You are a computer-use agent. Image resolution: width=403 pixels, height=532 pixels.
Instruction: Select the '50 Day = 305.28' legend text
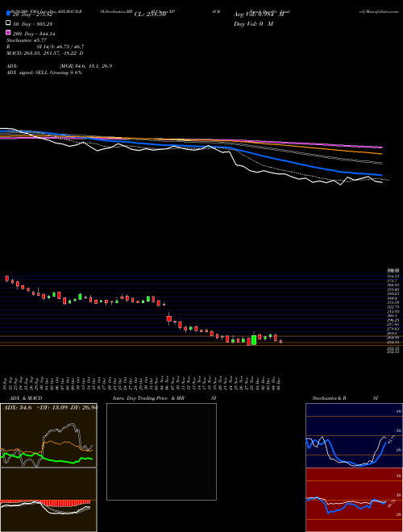[34, 23]
